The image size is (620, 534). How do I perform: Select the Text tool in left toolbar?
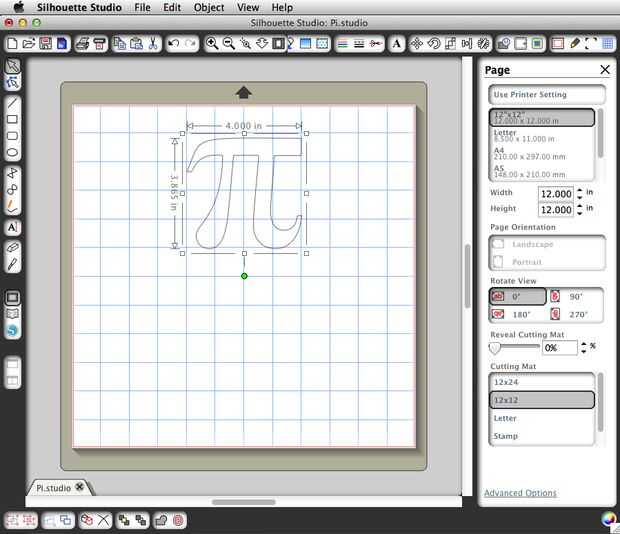click(x=13, y=227)
